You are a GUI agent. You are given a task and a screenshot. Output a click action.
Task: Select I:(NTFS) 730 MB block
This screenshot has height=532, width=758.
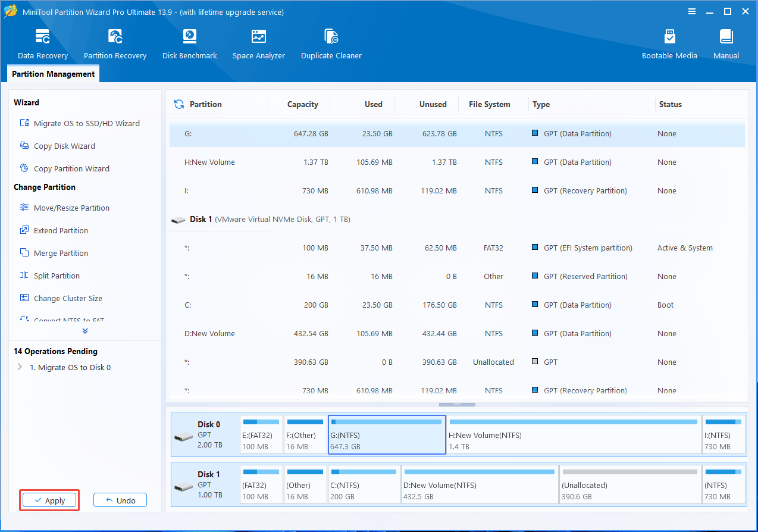click(723, 435)
